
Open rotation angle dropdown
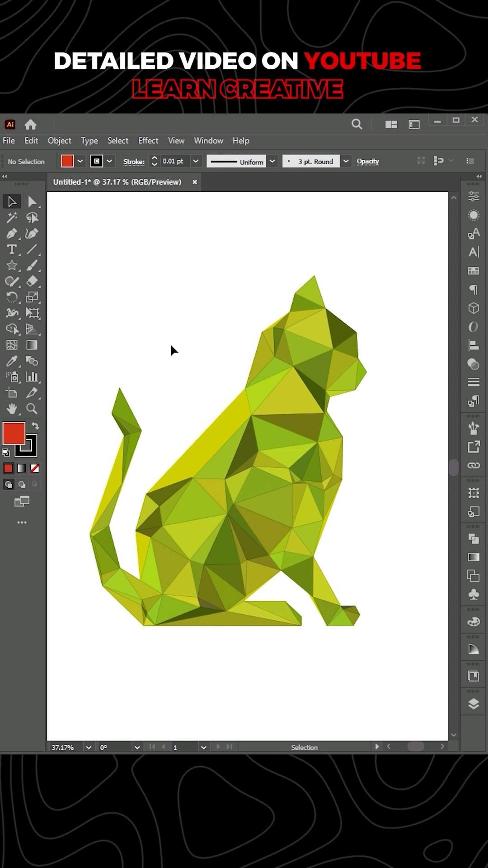(x=137, y=747)
